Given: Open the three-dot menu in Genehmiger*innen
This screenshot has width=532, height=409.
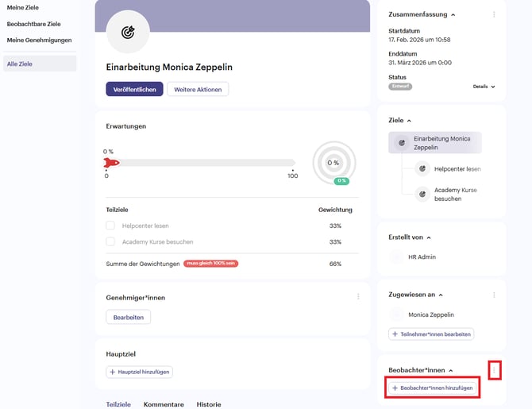Looking at the screenshot, I should click(x=358, y=297).
